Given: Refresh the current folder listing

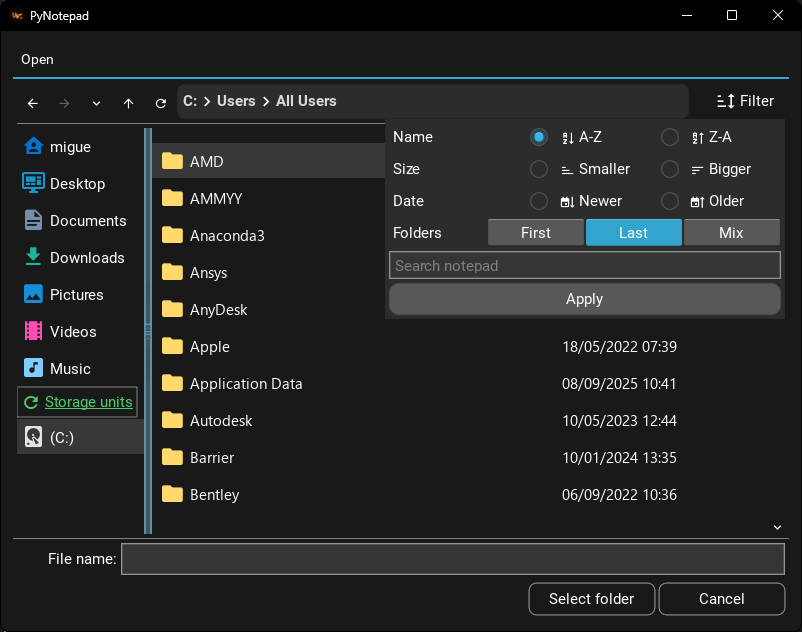Looking at the screenshot, I should pos(160,103).
